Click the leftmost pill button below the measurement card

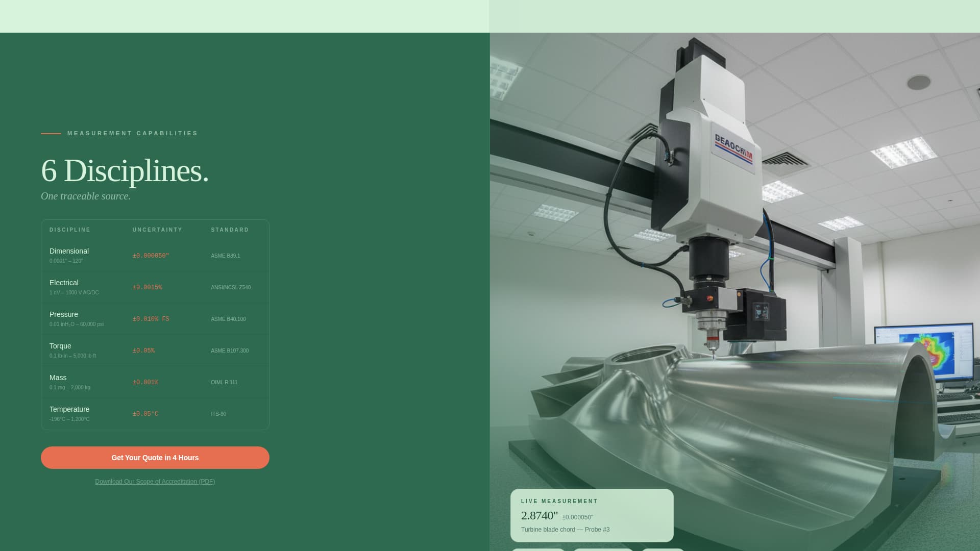539,549
